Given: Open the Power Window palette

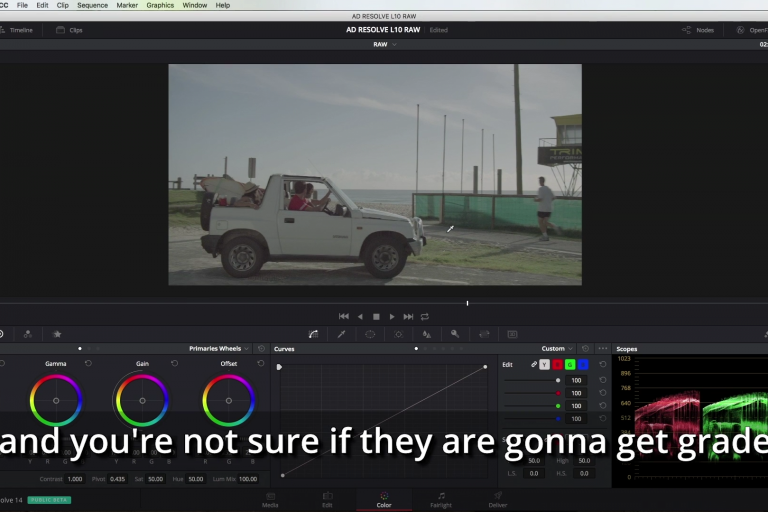Looking at the screenshot, I should (370, 334).
